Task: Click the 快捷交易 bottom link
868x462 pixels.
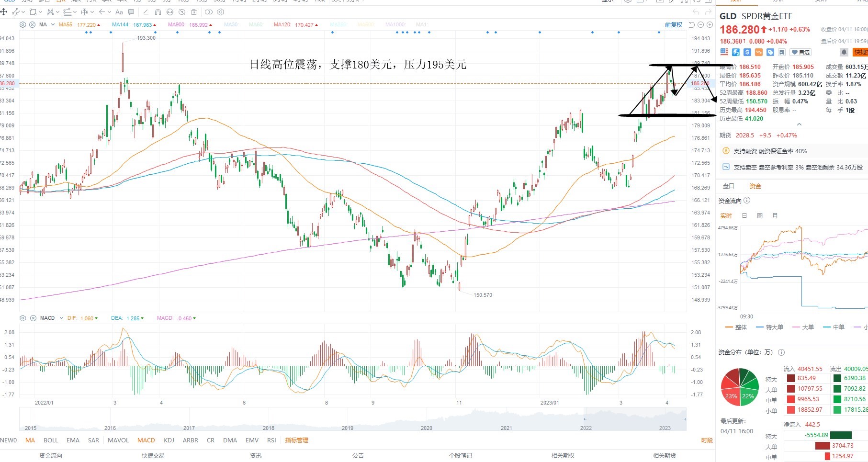Action: pos(153,455)
